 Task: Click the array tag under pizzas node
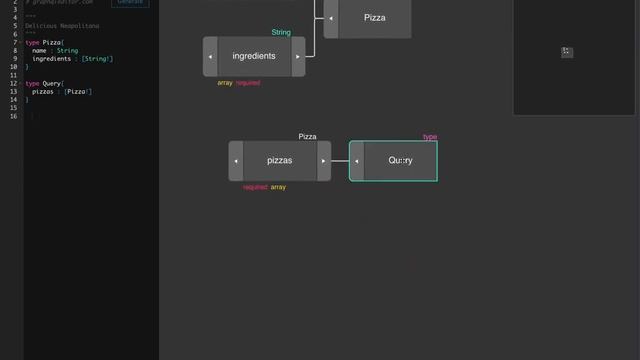point(278,187)
